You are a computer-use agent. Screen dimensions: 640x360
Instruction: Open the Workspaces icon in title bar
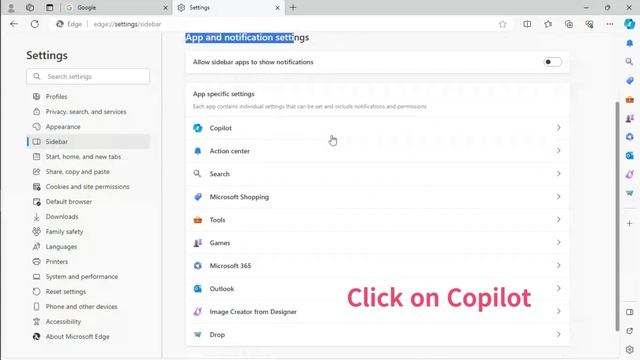click(x=30, y=7)
